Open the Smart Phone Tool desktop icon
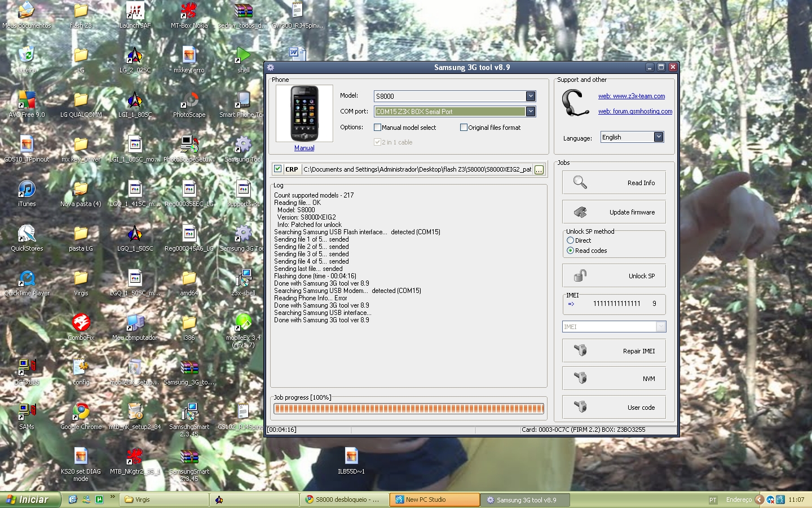Image resolution: width=812 pixels, height=508 pixels. pos(243,104)
